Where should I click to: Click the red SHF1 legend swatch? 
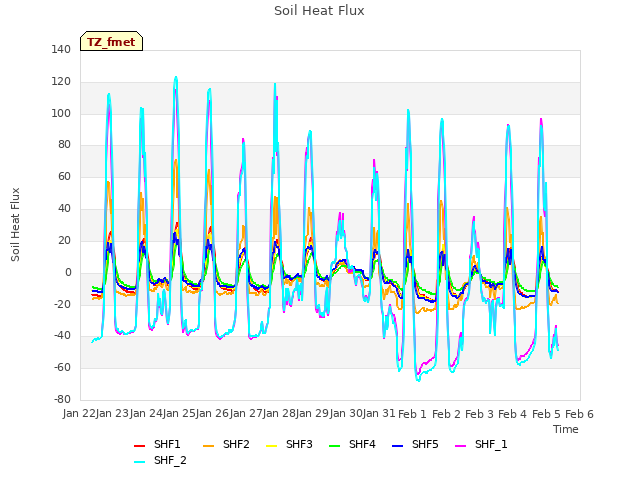(x=140, y=445)
